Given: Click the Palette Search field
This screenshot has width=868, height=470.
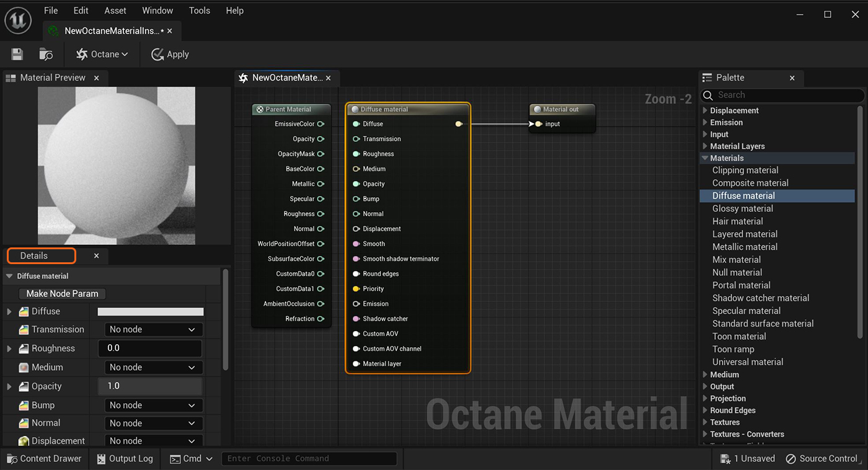Looking at the screenshot, I should coord(782,95).
